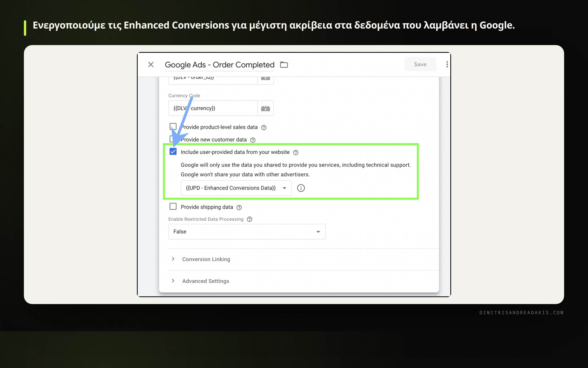The width and height of the screenshot is (588, 368).
Task: Click the Currency Code input field
Action: click(x=213, y=108)
